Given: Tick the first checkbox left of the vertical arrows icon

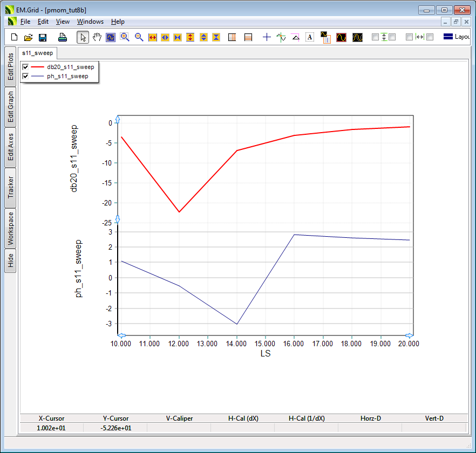Looking at the screenshot, I should coord(375,37).
